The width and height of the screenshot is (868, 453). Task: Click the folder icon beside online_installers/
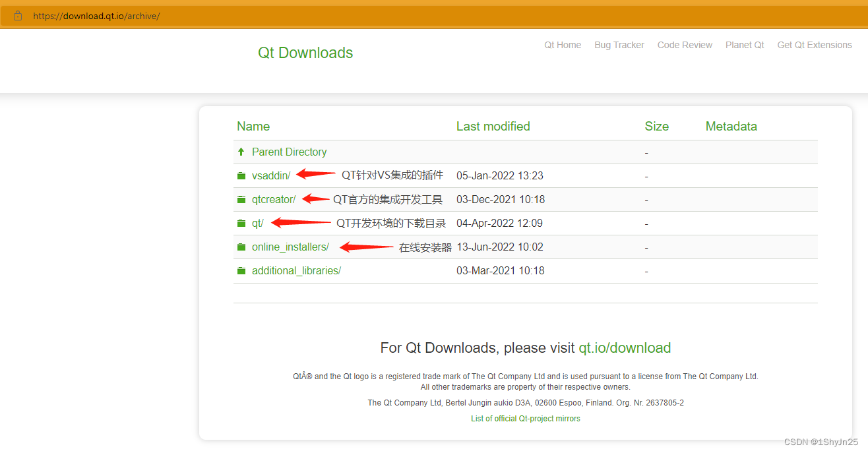(x=241, y=247)
